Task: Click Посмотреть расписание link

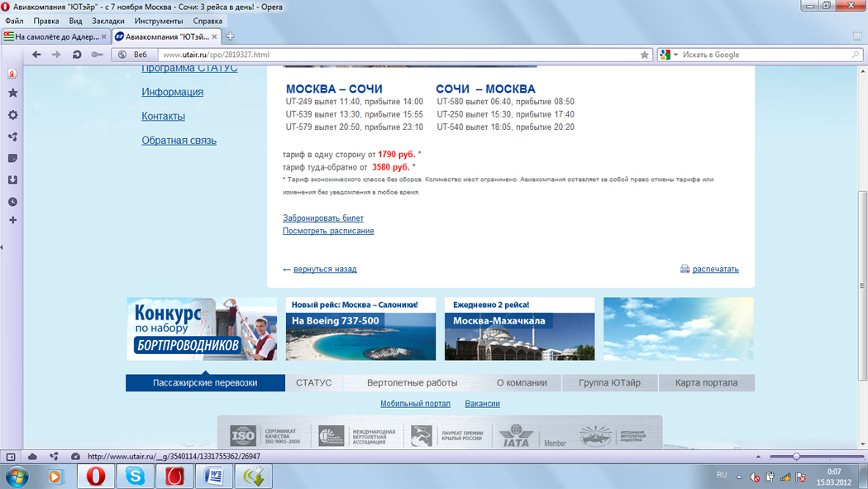Action: pos(328,231)
